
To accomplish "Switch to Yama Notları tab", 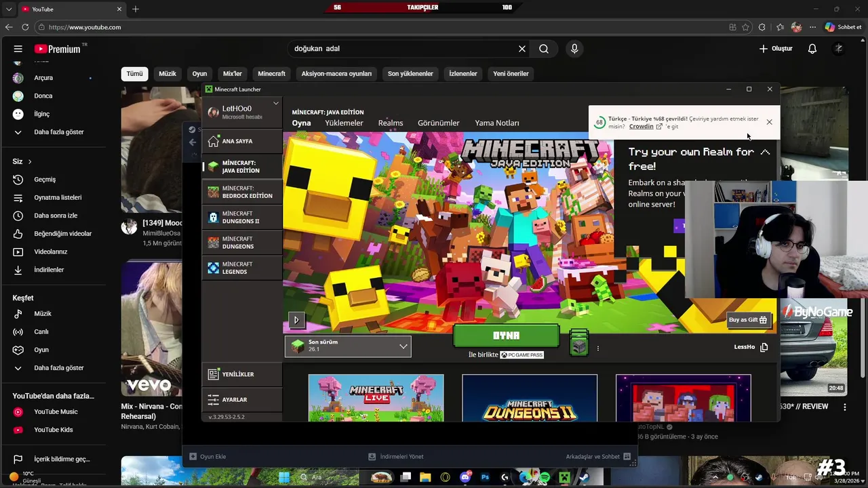I will (x=497, y=123).
